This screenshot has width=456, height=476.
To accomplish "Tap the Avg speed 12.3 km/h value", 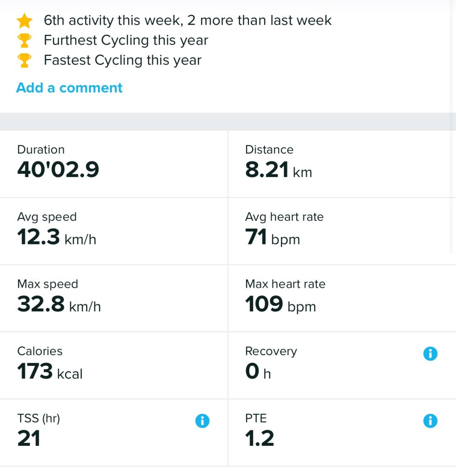I will tap(57, 238).
